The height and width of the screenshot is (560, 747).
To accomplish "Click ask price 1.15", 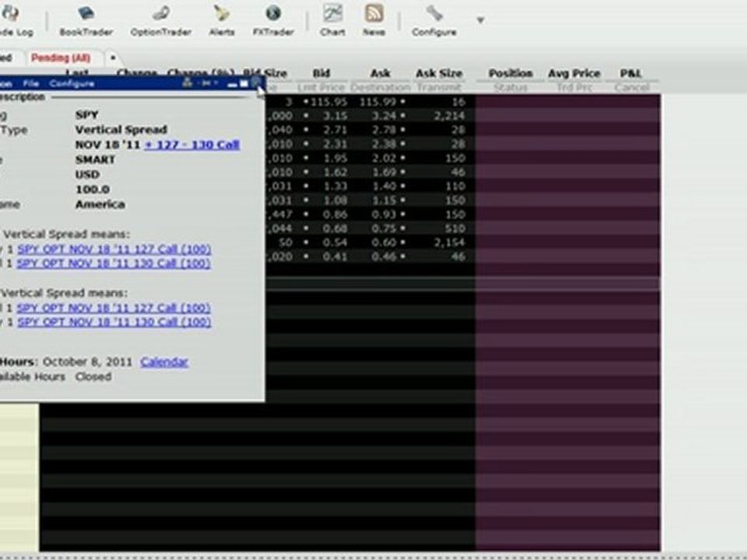I will coord(385,201).
